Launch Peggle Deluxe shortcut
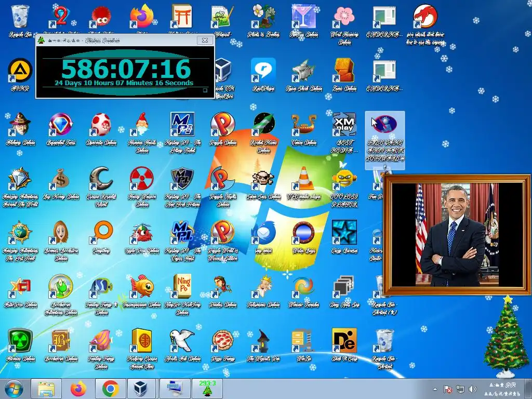 (x=223, y=125)
